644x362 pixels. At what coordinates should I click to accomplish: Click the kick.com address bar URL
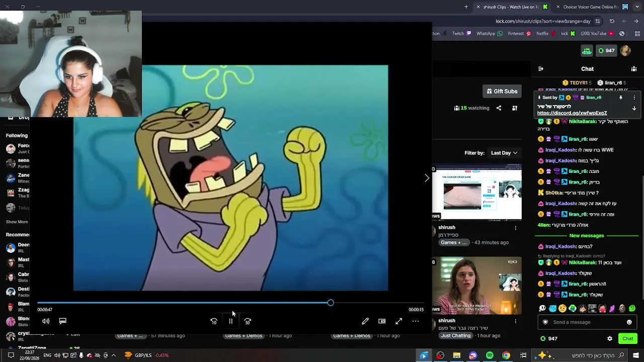pyautogui.click(x=543, y=21)
